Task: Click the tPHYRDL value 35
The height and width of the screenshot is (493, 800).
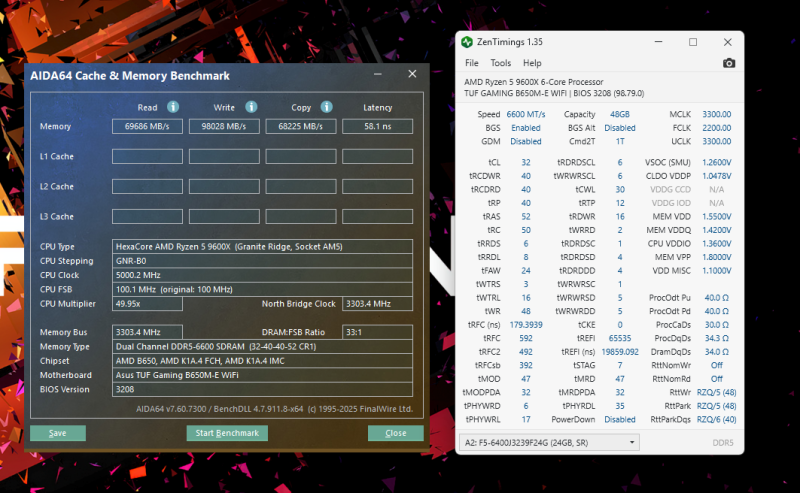Action: point(620,406)
